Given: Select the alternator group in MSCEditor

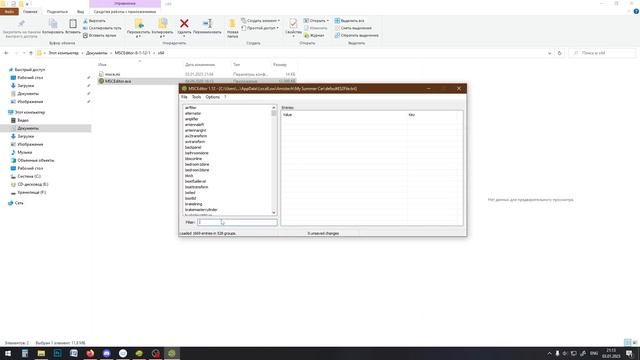Looking at the screenshot, I should [193, 113].
